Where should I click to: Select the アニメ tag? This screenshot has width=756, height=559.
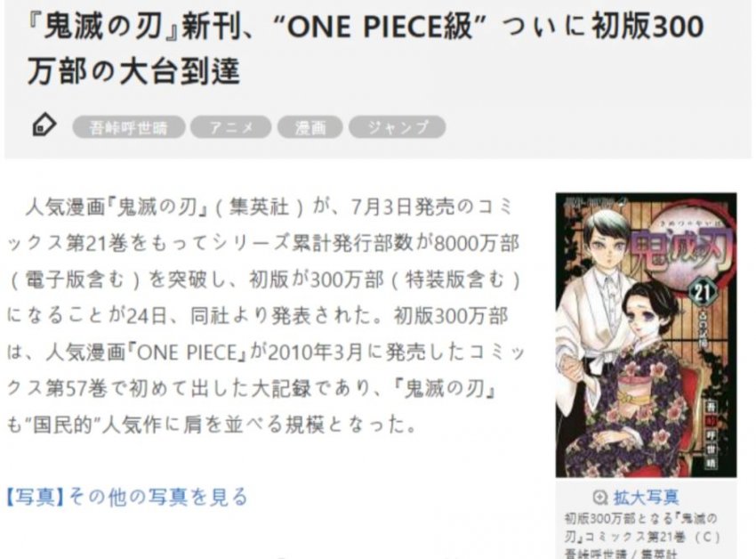click(231, 127)
